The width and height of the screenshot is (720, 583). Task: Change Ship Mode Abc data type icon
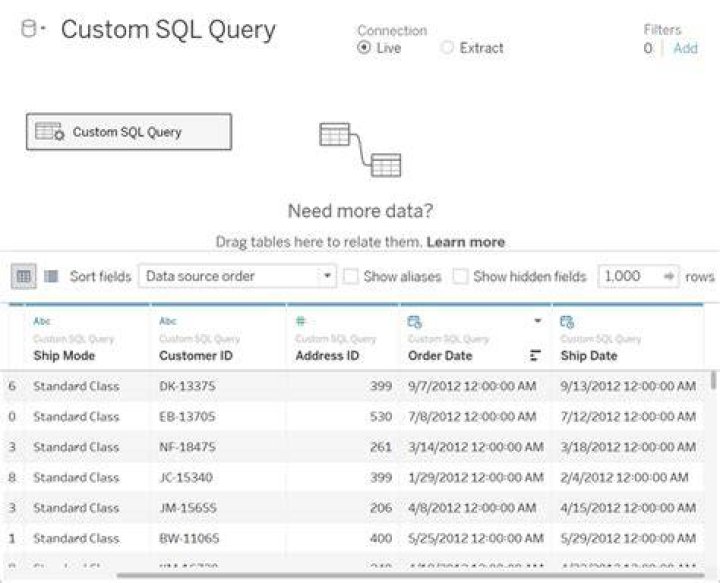click(42, 321)
